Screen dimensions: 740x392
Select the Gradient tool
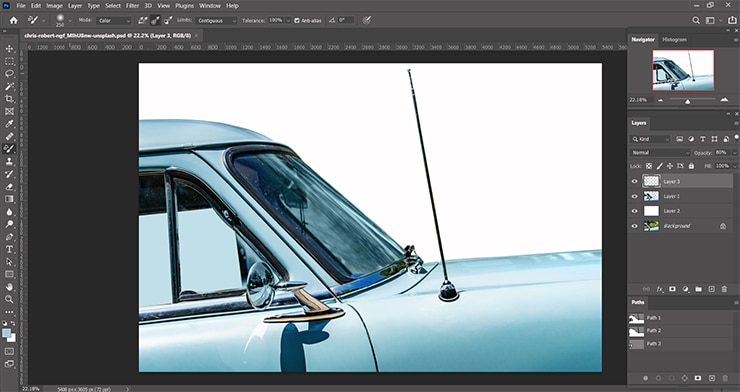tap(9, 199)
